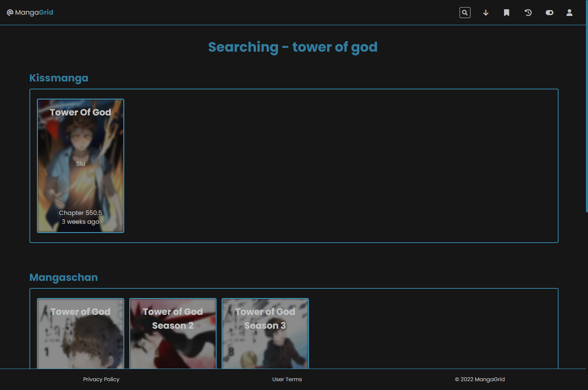588x390 pixels.
Task: Click the Kissmanga section heading
Action: click(x=59, y=78)
